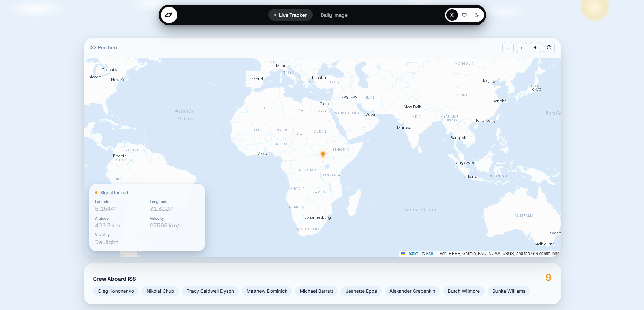The image size is (644, 310).
Task: Zoom out the map with minus button
Action: pos(508,48)
